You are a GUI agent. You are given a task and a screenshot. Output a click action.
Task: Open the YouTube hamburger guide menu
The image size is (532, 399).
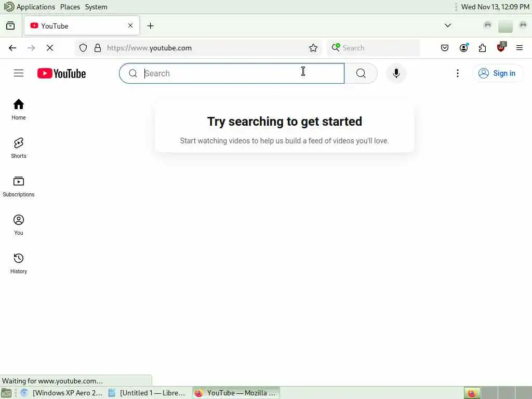(x=19, y=73)
